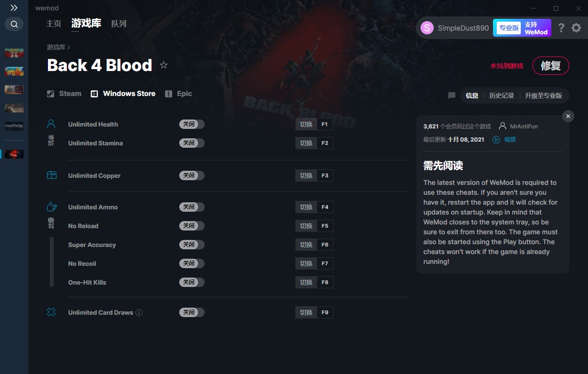The width and height of the screenshot is (588, 374).
Task: Open the help question mark icon
Action: pyautogui.click(x=561, y=28)
